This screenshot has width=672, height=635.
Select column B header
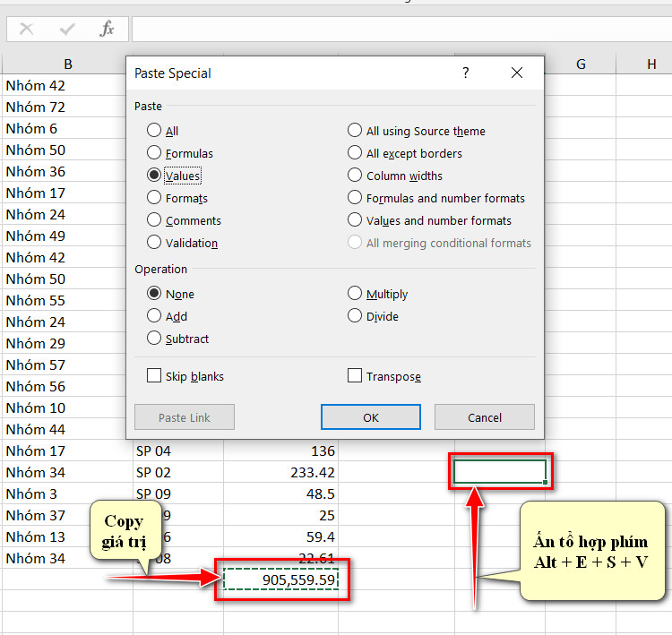click(x=67, y=64)
